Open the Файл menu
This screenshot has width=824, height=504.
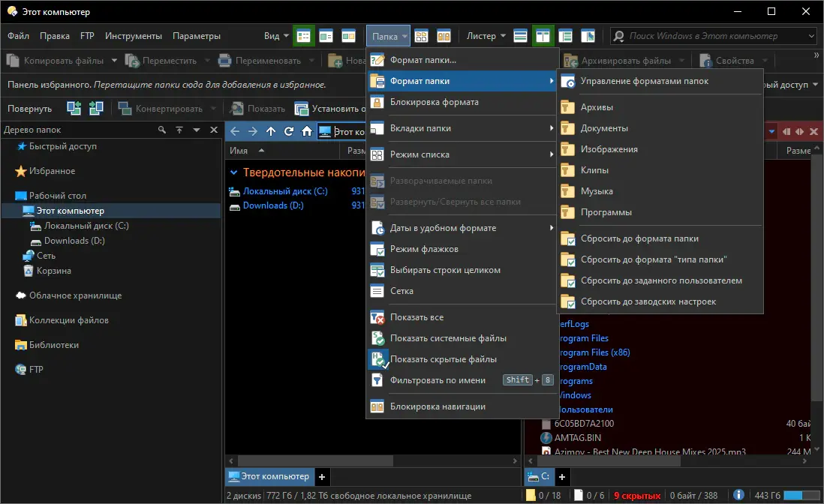tap(19, 36)
